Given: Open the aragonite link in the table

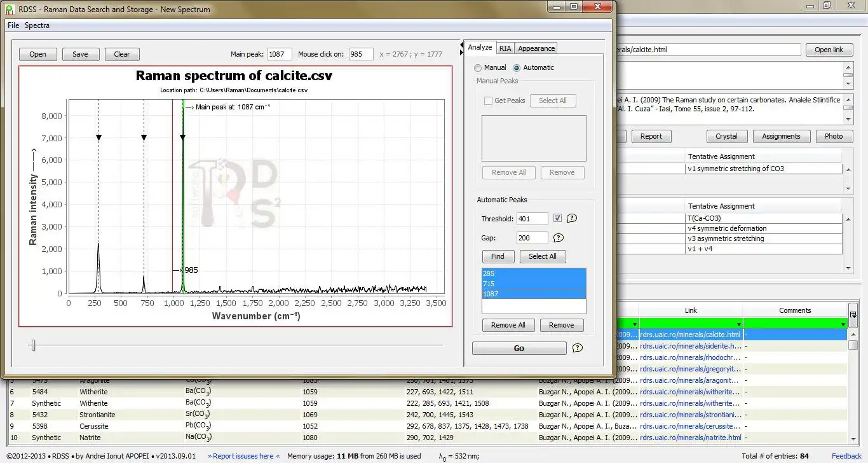Looking at the screenshot, I should click(691, 380).
